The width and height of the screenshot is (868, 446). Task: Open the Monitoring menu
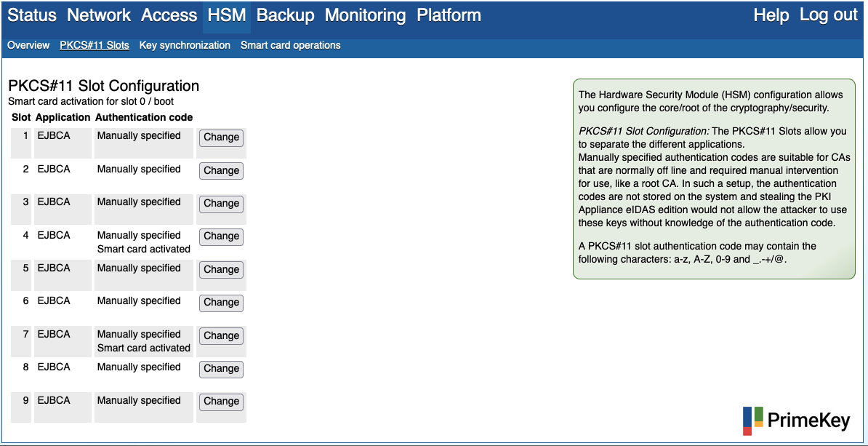[365, 15]
